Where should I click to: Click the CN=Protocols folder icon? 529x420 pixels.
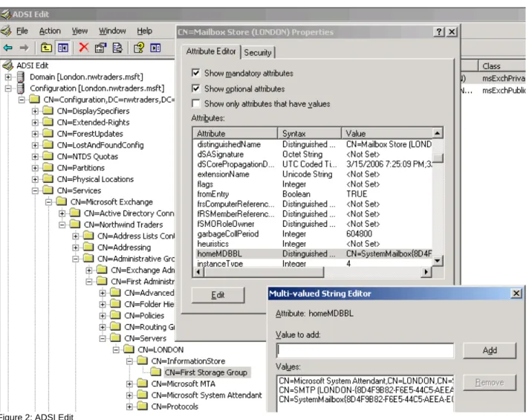tap(143, 406)
